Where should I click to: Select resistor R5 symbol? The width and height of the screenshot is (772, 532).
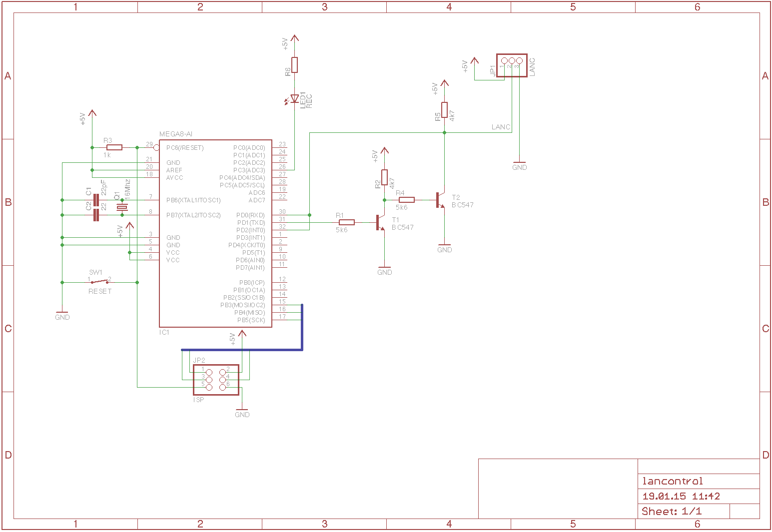(444, 110)
